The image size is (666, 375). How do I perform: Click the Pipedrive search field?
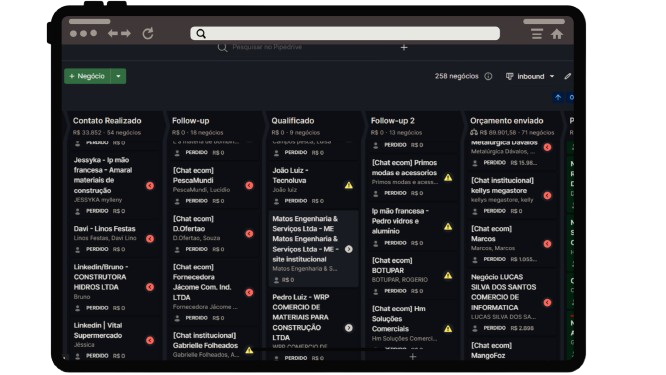pos(267,47)
